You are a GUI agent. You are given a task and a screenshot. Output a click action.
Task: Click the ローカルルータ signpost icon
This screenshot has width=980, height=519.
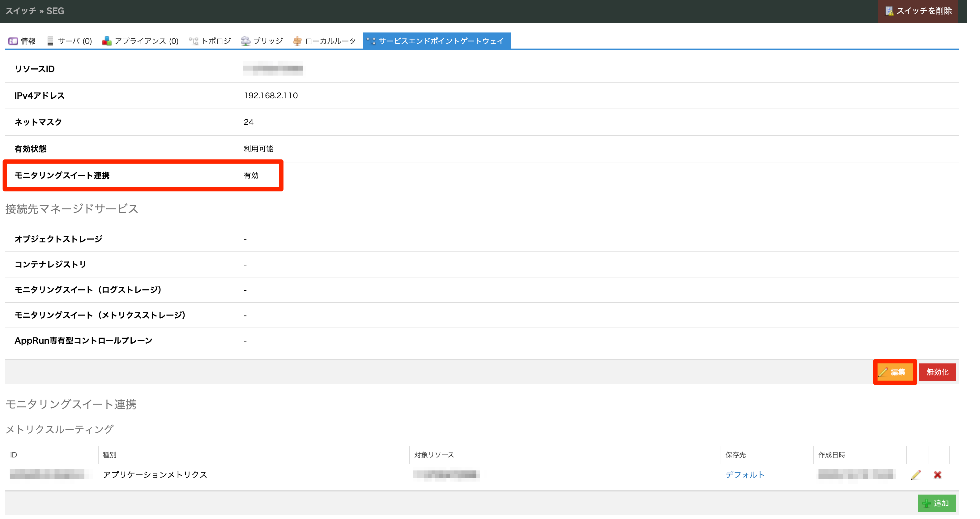point(297,41)
